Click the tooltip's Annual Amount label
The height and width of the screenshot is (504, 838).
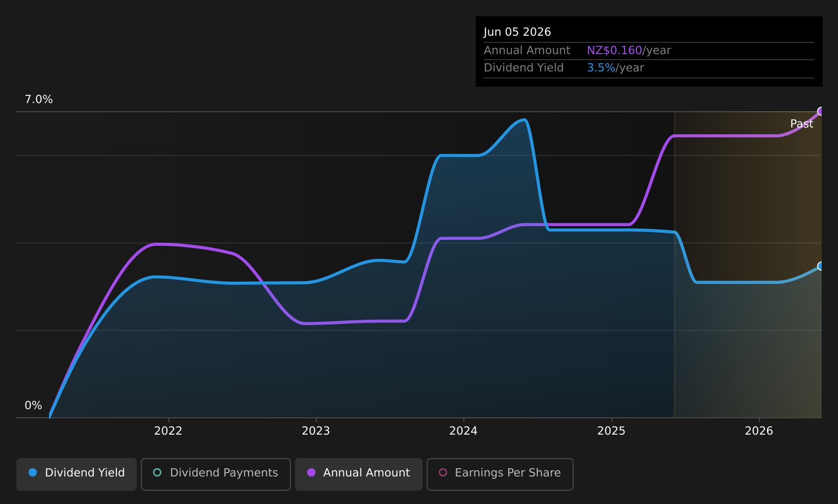tap(527, 51)
